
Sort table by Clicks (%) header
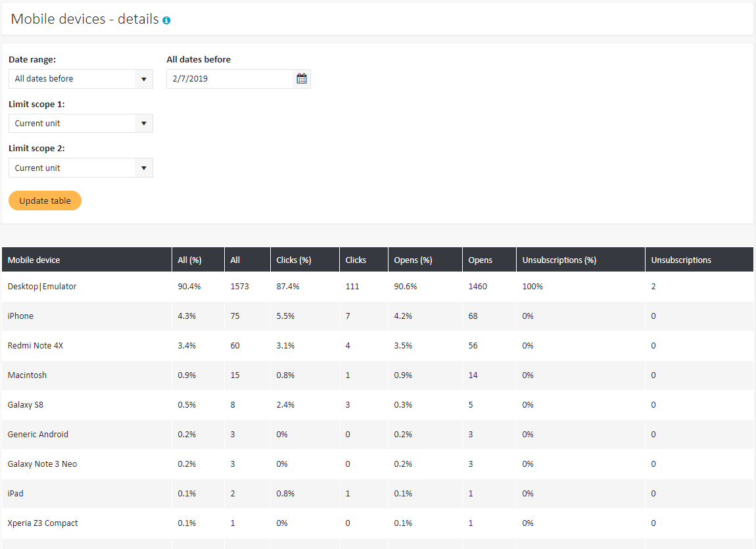(x=294, y=260)
